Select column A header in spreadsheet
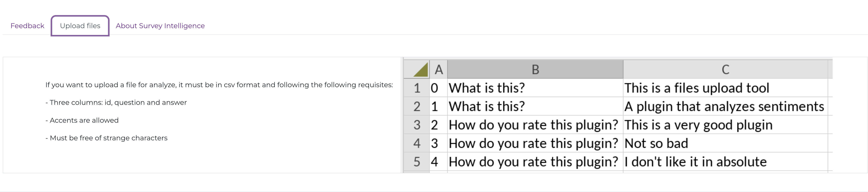868x192 pixels. coord(438,70)
